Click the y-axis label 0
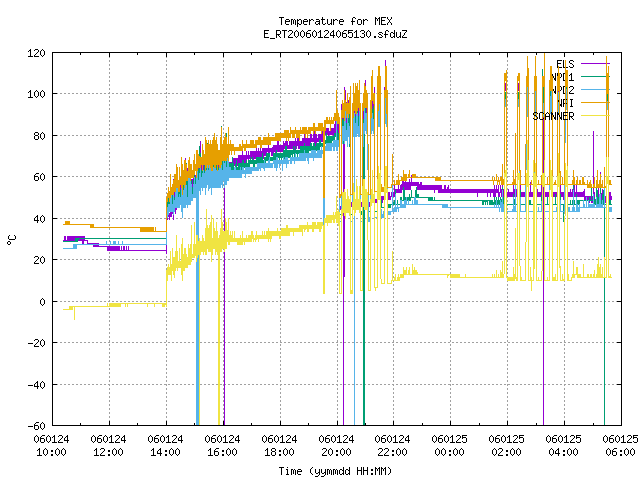 click(42, 302)
